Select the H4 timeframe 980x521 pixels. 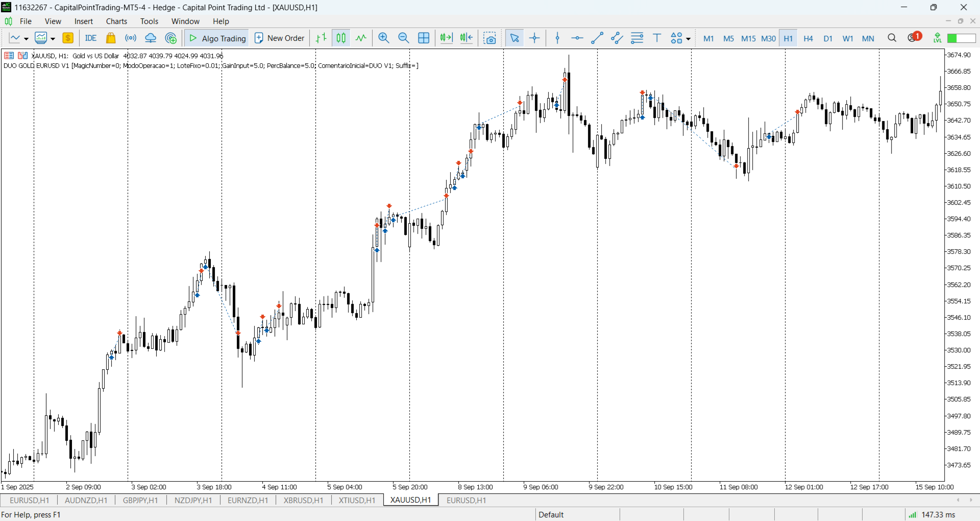click(x=808, y=39)
